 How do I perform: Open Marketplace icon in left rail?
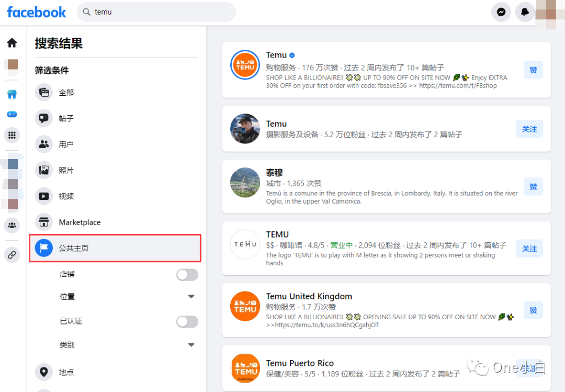click(x=12, y=94)
